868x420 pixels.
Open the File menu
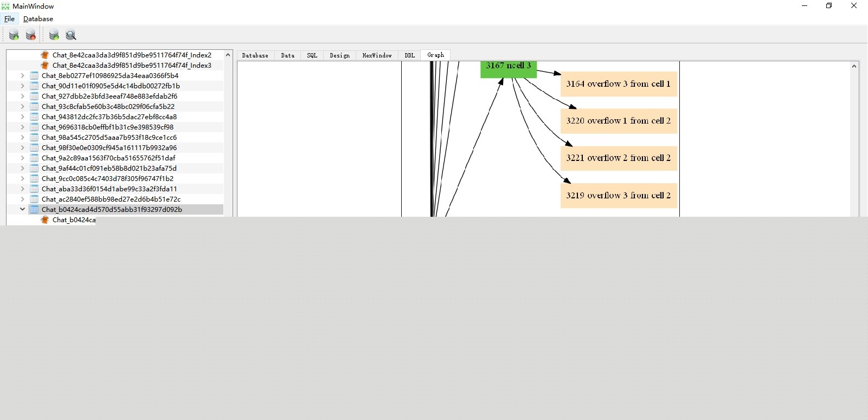coord(9,18)
